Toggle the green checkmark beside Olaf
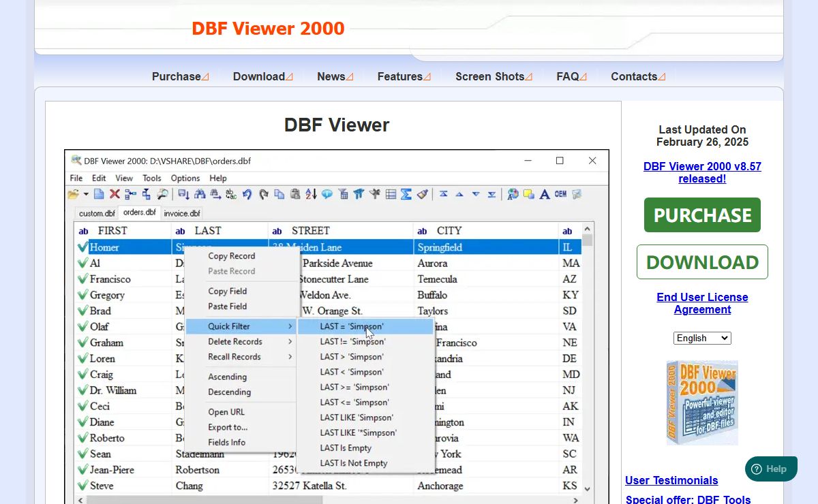The image size is (818, 504). (83, 327)
